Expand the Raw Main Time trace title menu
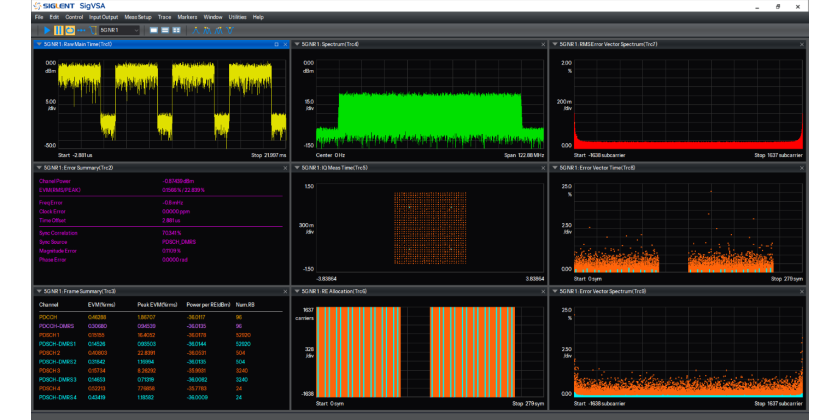This screenshot has height=420, width=840. click(39, 44)
